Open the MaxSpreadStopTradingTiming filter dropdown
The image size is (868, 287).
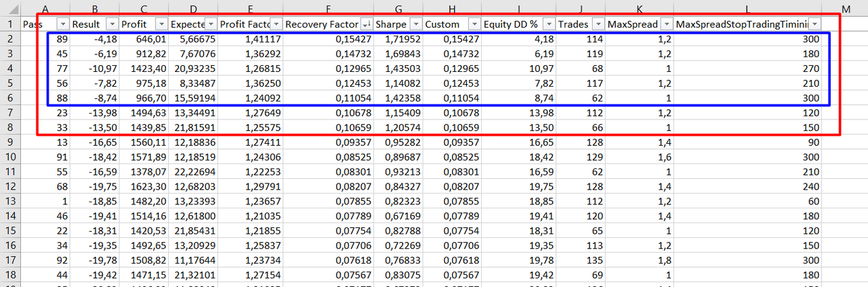815,24
